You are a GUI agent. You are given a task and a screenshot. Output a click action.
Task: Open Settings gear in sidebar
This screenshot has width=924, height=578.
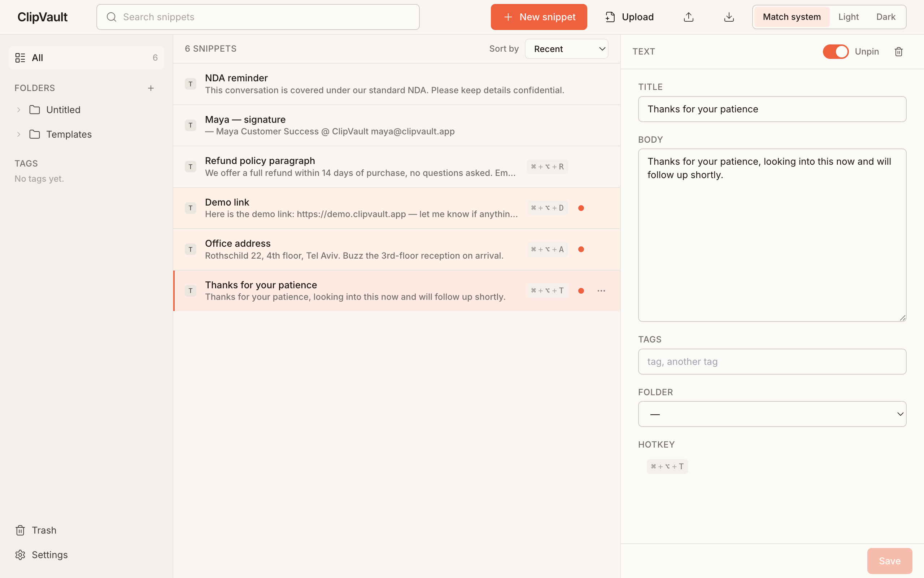pyautogui.click(x=20, y=555)
